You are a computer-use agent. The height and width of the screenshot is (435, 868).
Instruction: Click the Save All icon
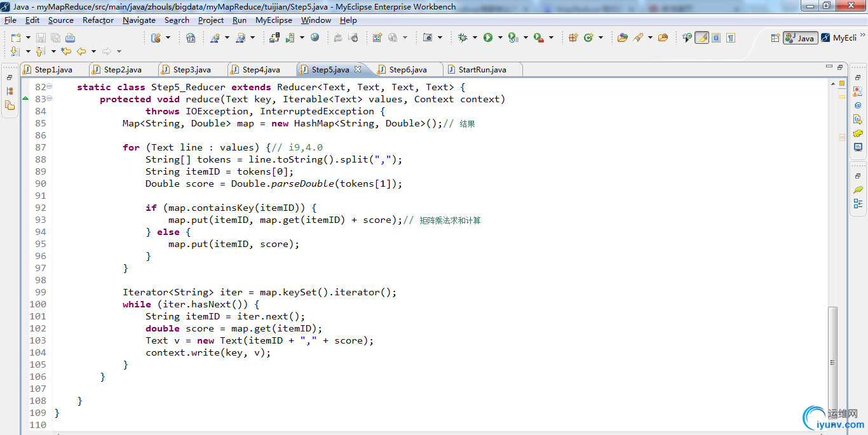(x=56, y=37)
